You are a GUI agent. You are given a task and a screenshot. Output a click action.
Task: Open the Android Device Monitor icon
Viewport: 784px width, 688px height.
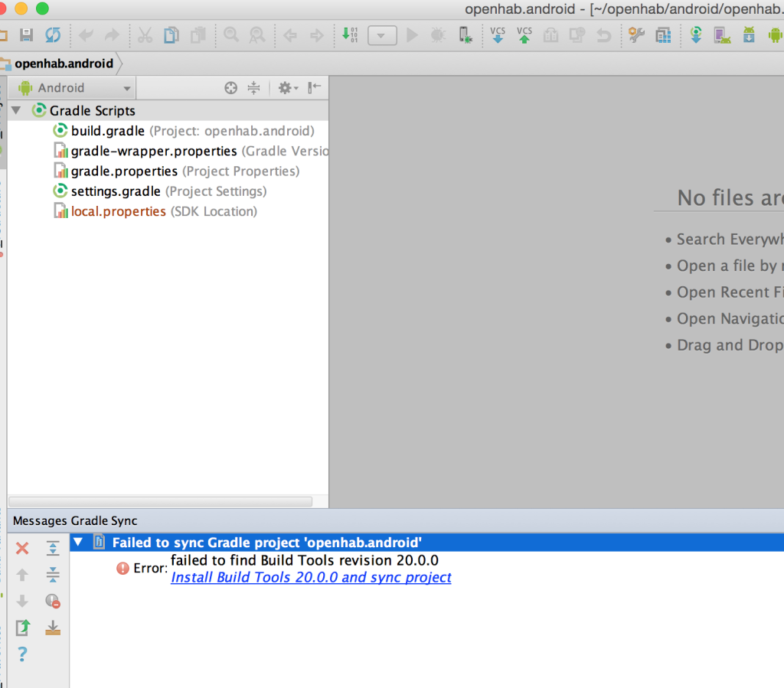(x=775, y=35)
